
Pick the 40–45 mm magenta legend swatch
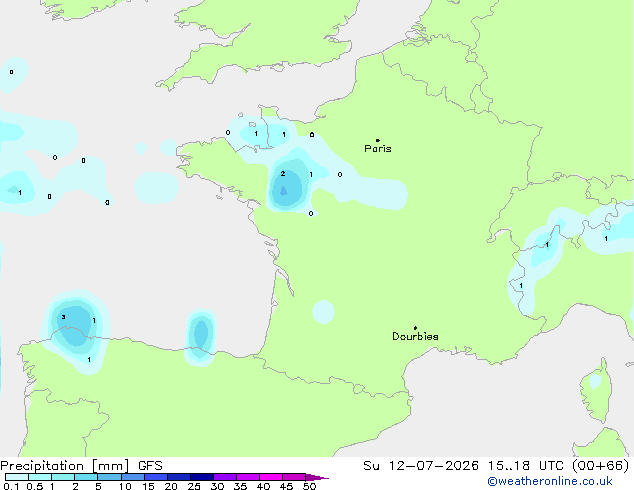(x=271, y=477)
